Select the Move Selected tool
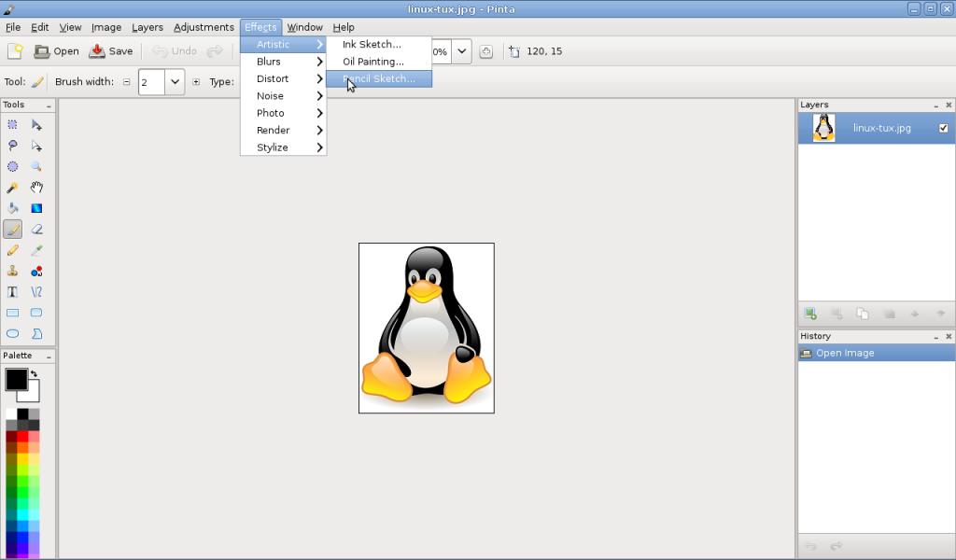This screenshot has width=956, height=560. coord(36,125)
